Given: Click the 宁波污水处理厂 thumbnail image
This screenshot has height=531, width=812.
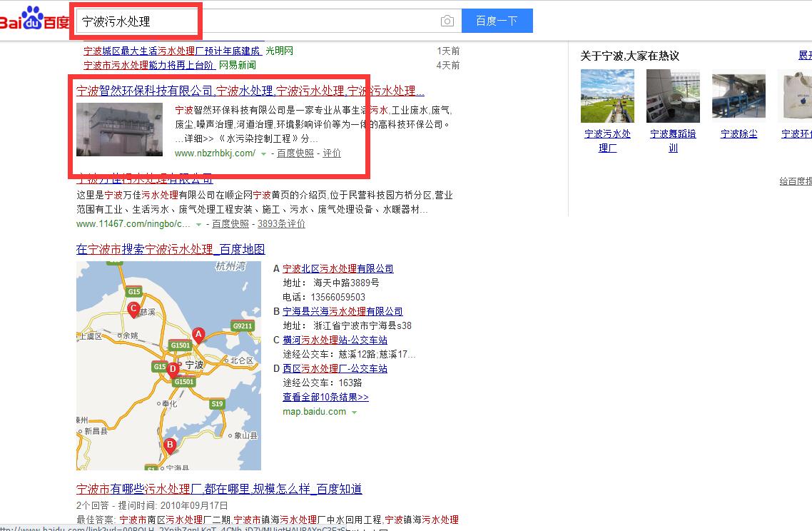Looking at the screenshot, I should (x=607, y=96).
